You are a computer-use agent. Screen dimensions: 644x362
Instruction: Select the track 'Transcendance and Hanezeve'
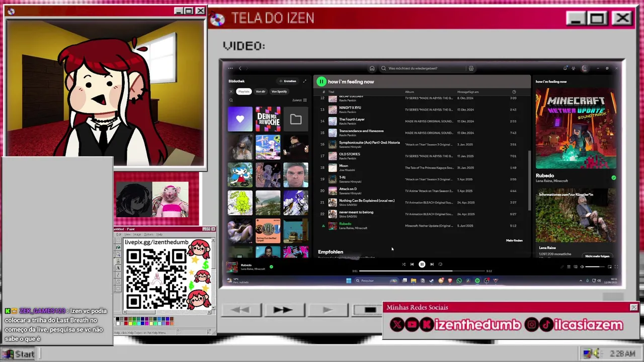361,131
